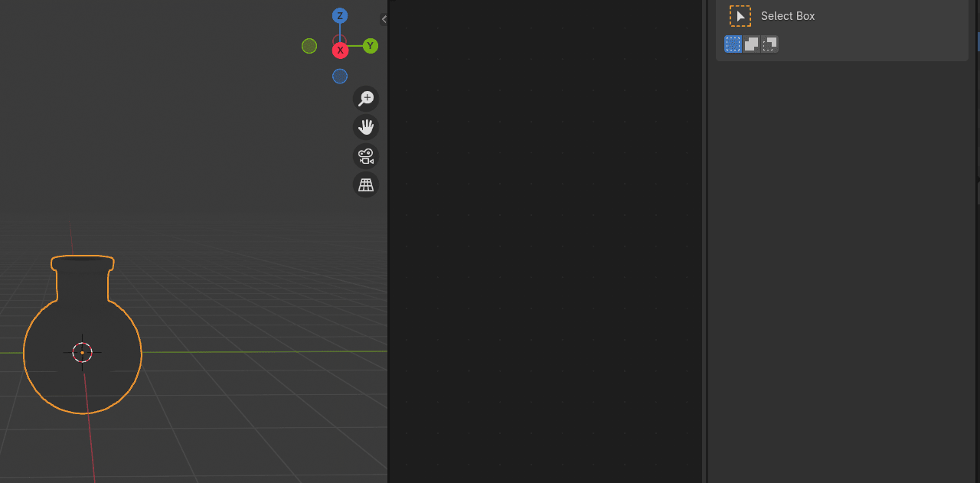Click the Select Box tool icon
This screenshot has height=483, width=980.
(740, 16)
